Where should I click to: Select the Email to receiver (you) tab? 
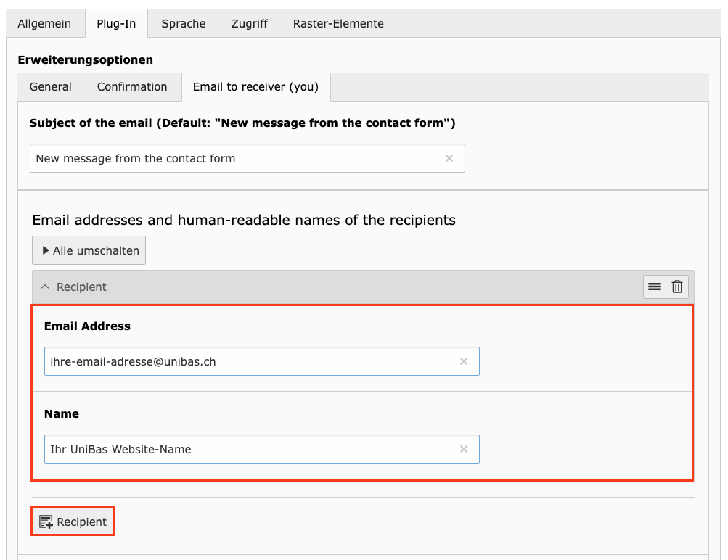tap(255, 86)
